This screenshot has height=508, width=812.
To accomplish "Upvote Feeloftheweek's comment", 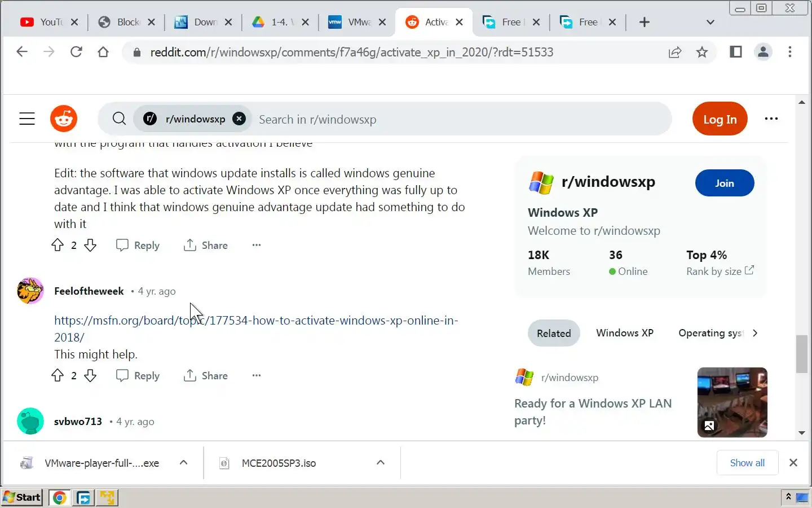I will 58,375.
